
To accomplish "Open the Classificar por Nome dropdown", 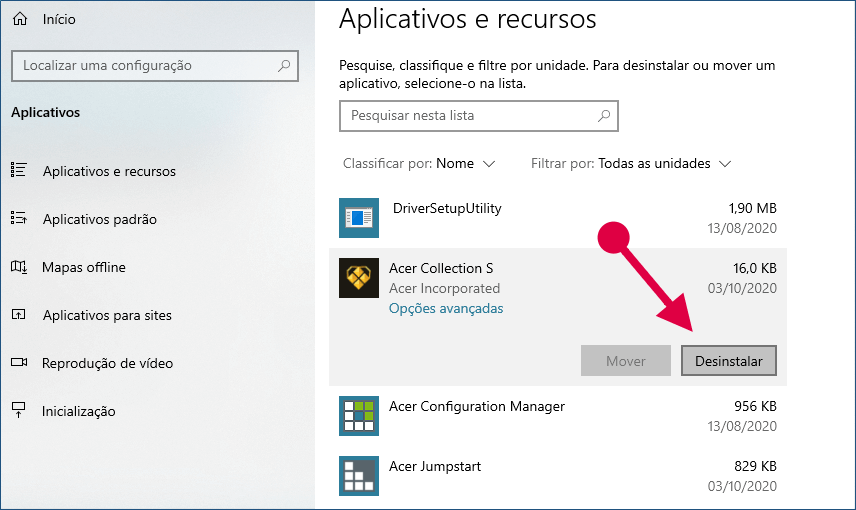I will pos(419,164).
